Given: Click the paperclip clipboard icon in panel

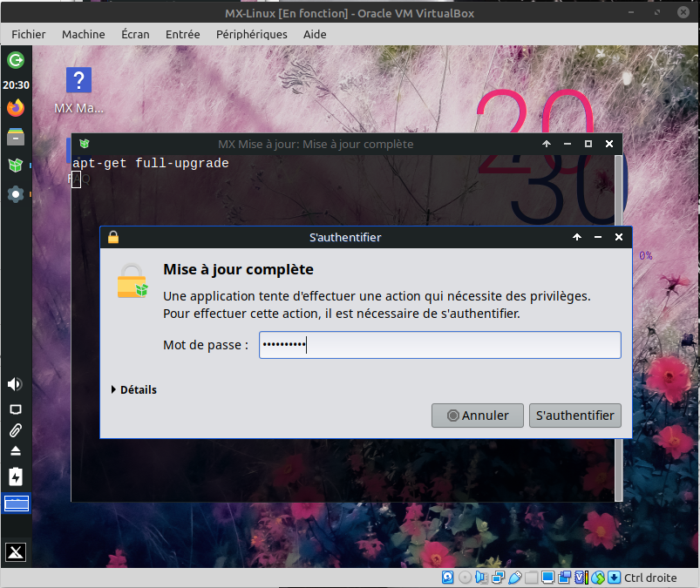Looking at the screenshot, I should pyautogui.click(x=16, y=430).
